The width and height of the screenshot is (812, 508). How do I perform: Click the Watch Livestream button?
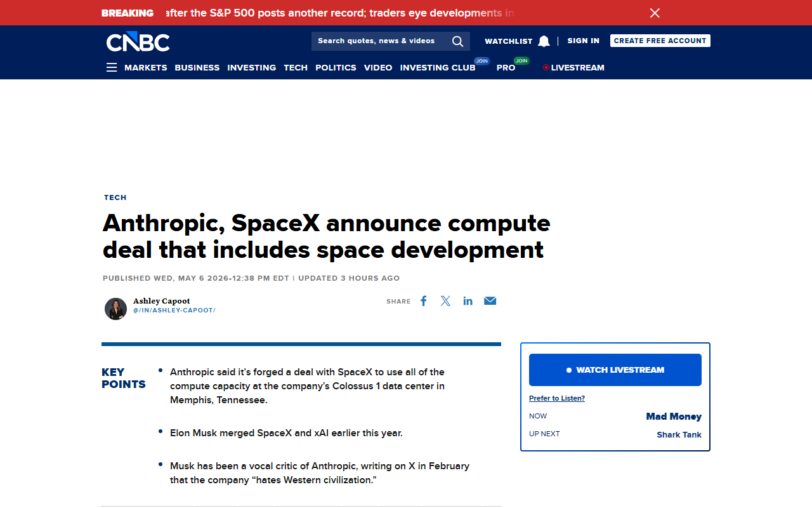615,370
